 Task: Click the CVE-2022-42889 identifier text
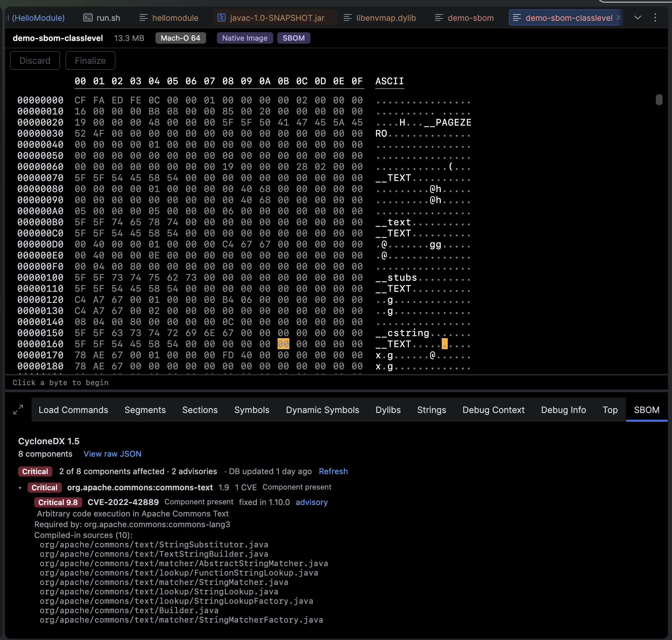[x=123, y=502]
